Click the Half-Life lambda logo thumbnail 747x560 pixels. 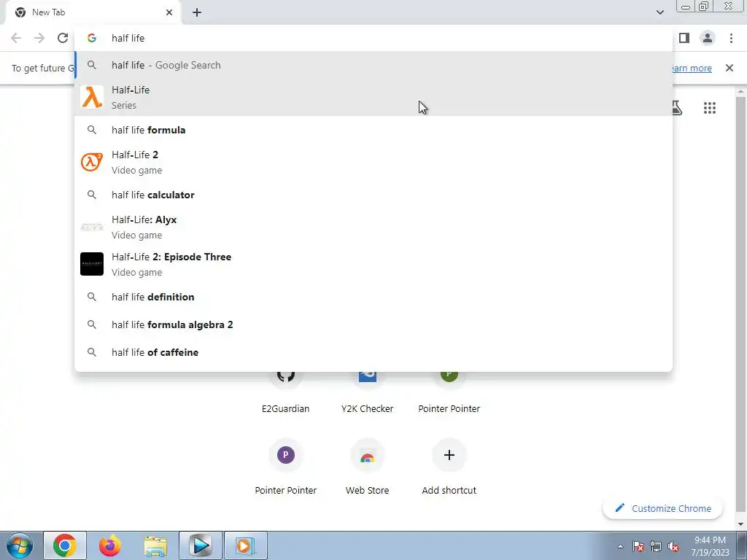(x=92, y=97)
